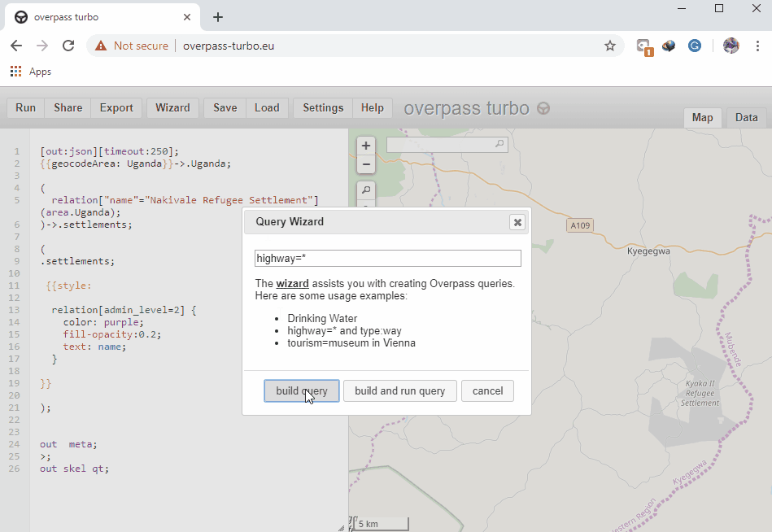Click the Chrome profile avatar icon
This screenshot has height=532, width=772.
(731, 46)
